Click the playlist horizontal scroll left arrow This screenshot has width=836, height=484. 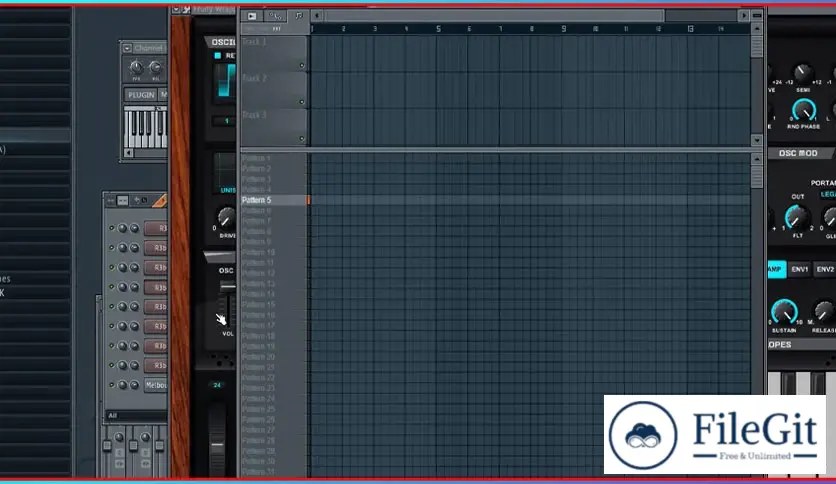click(317, 16)
